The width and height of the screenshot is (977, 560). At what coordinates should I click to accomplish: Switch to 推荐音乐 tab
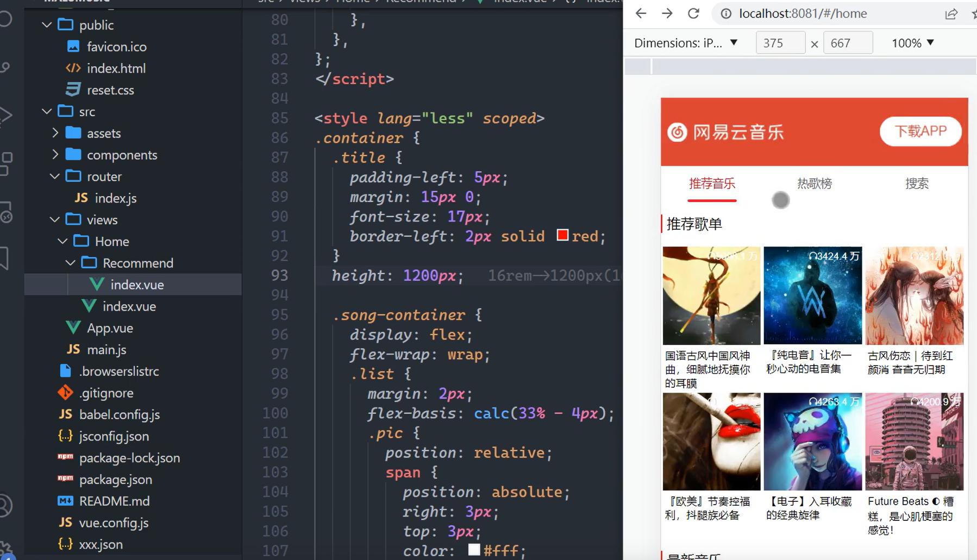tap(712, 184)
